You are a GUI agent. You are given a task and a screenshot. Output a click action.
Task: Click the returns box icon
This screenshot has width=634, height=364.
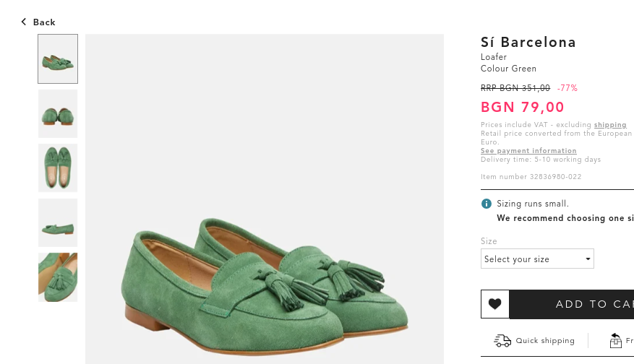(x=615, y=340)
